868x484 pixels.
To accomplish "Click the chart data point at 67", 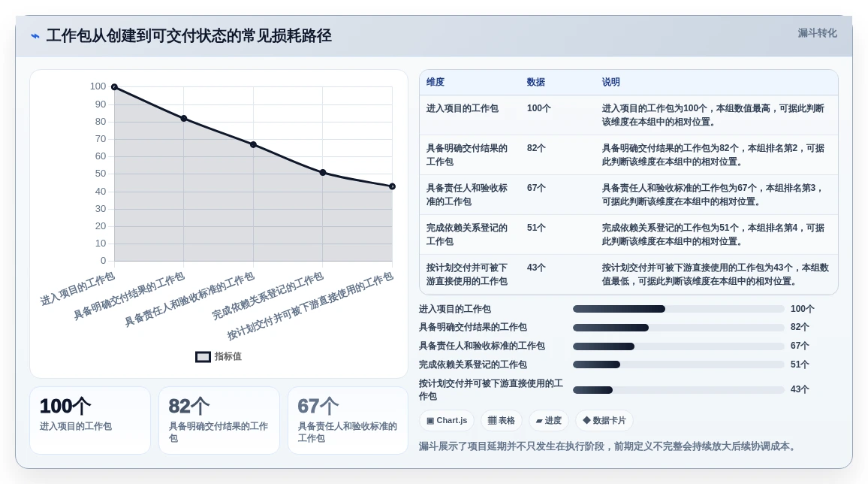I will pyautogui.click(x=254, y=144).
